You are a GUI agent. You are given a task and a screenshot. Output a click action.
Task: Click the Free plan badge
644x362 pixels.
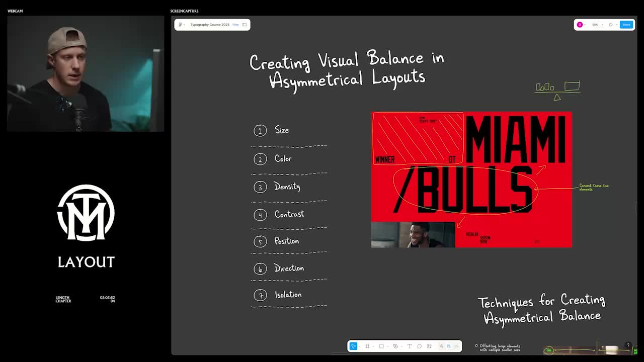pyautogui.click(x=235, y=25)
